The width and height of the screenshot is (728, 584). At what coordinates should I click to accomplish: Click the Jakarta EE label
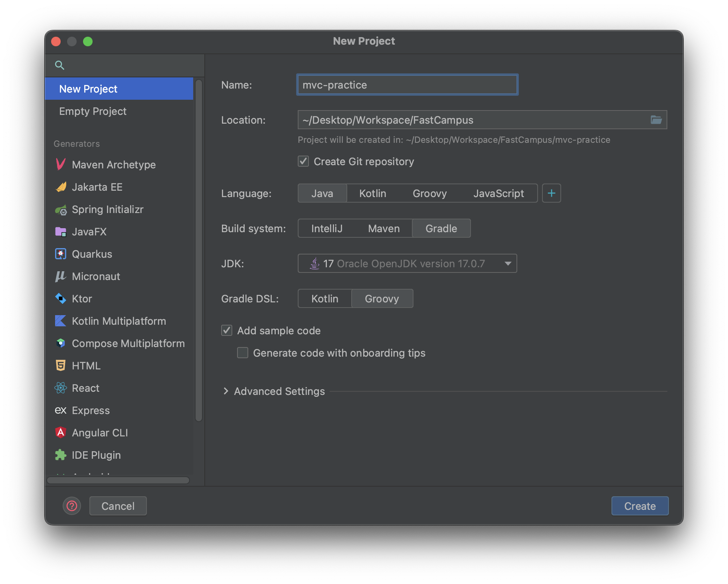(97, 187)
